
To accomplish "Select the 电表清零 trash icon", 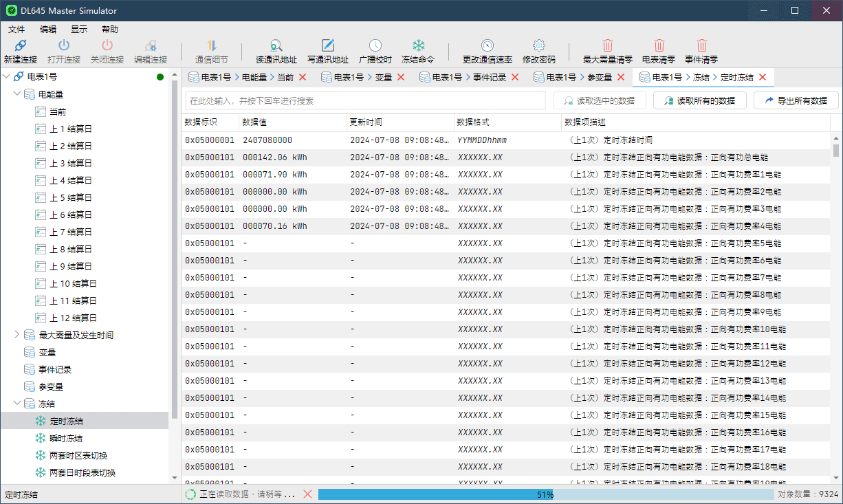I will (x=659, y=45).
